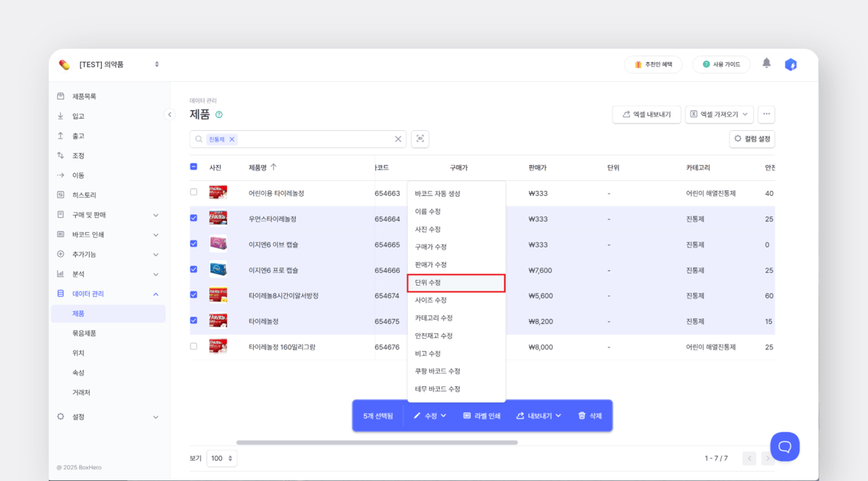868x481 pixels.
Task: Open the chat support bubble icon
Action: coord(785,446)
